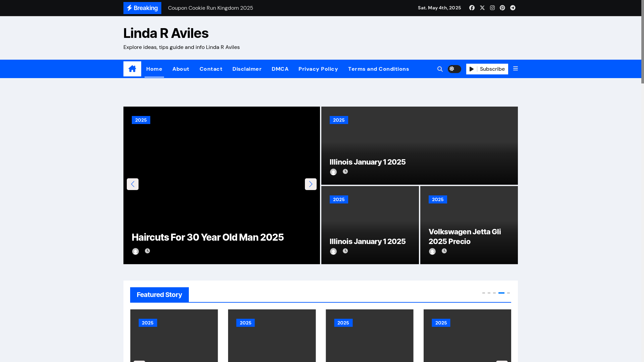Image resolution: width=644 pixels, height=362 pixels.
Task: Open the X (Twitter) social icon
Action: coord(482,8)
